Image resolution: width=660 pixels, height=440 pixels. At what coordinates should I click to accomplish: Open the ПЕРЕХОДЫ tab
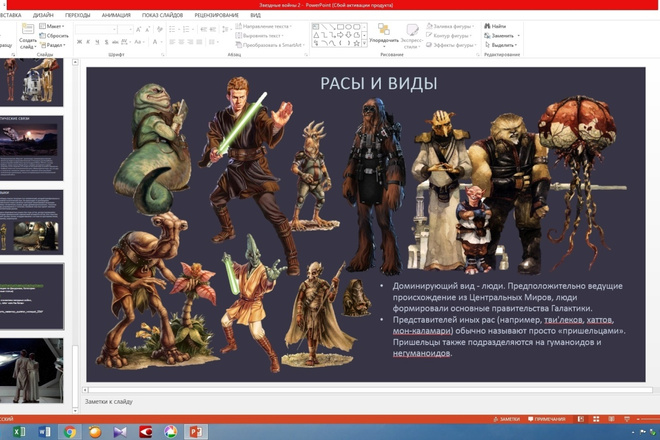click(x=77, y=15)
